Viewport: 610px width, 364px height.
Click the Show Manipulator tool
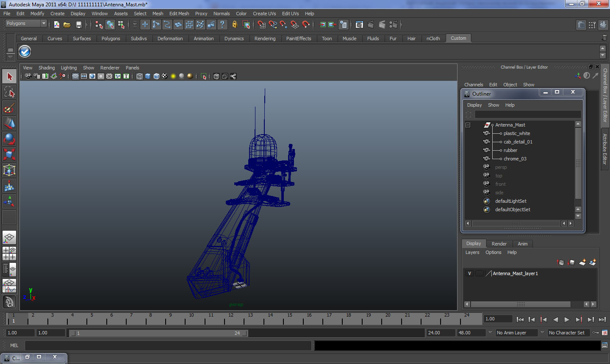pyautogui.click(x=9, y=201)
